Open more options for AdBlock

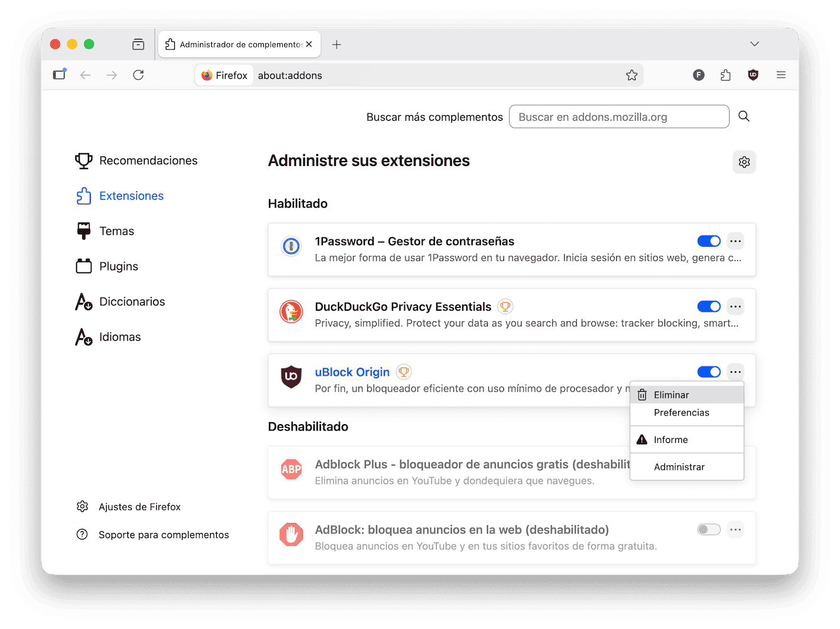point(735,529)
